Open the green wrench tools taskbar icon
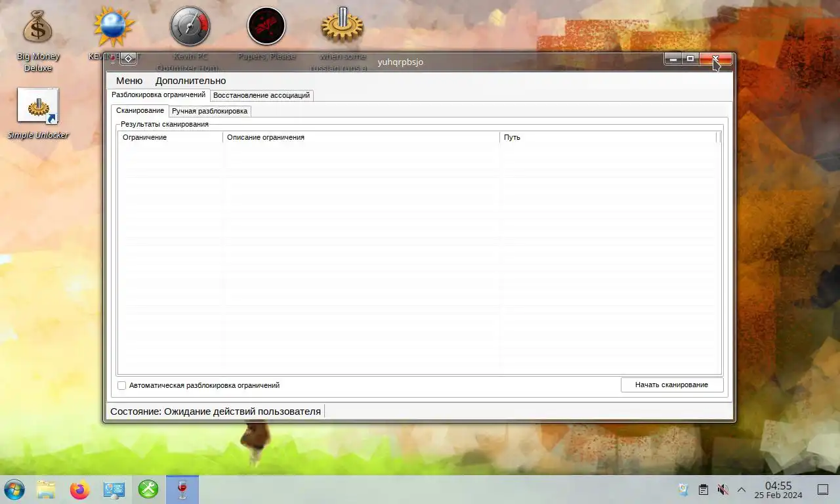The width and height of the screenshot is (840, 504). [148, 490]
